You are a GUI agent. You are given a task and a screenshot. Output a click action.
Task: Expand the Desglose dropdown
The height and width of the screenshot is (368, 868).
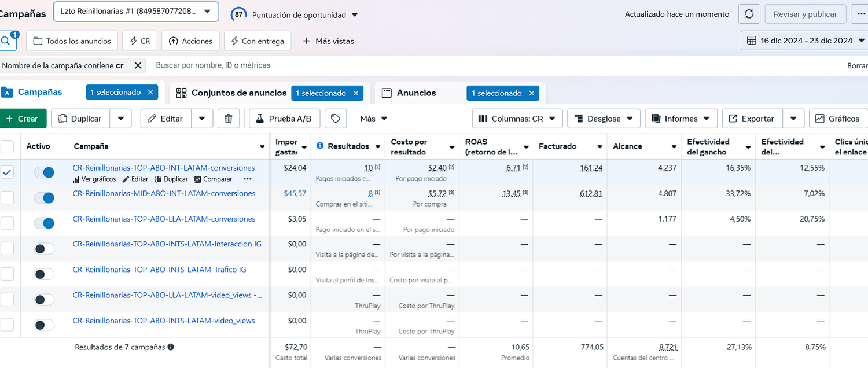604,119
